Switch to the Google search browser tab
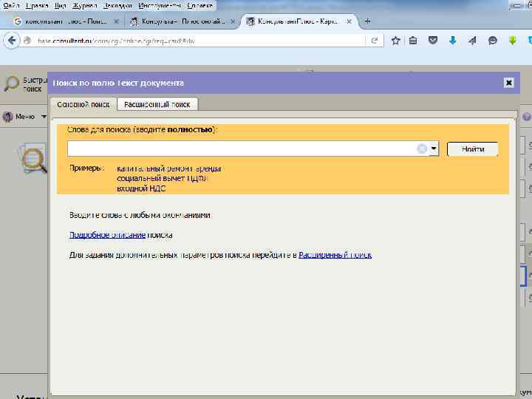 pyautogui.click(x=64, y=21)
